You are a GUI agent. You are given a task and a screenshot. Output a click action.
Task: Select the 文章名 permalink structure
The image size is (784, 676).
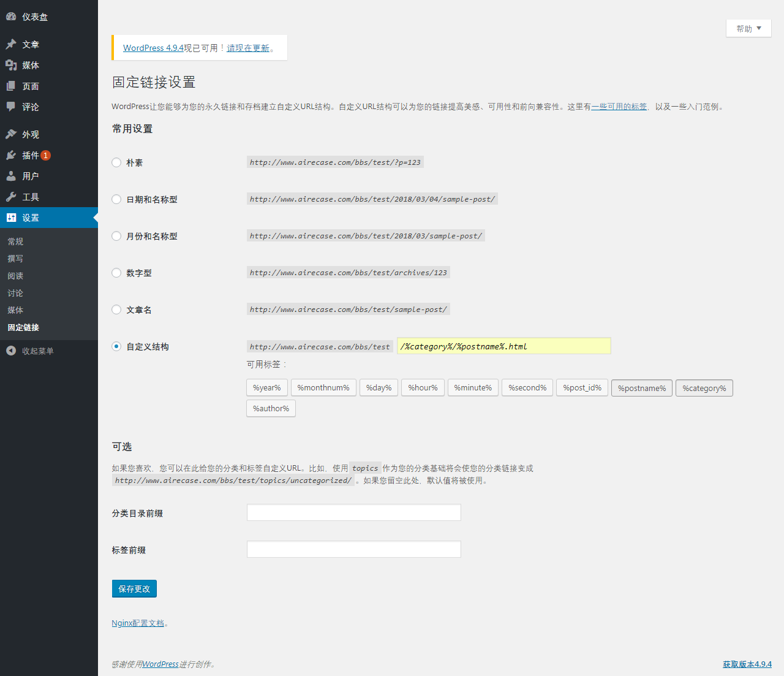click(116, 310)
